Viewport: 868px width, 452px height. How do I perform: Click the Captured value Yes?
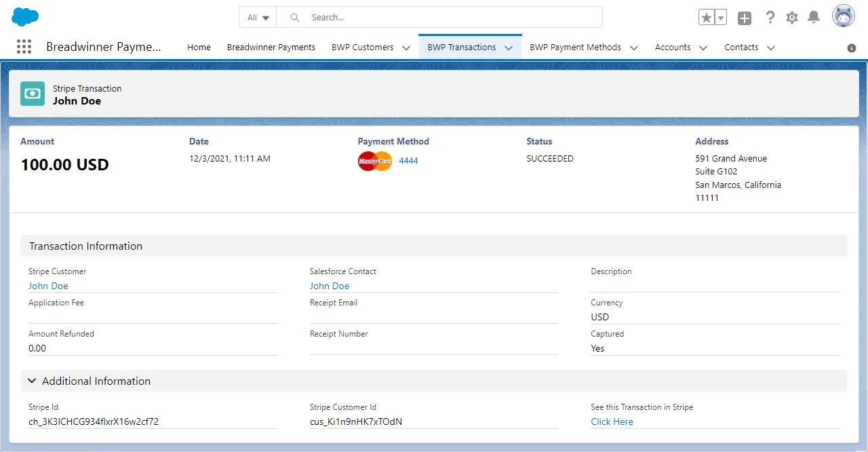[x=597, y=348]
